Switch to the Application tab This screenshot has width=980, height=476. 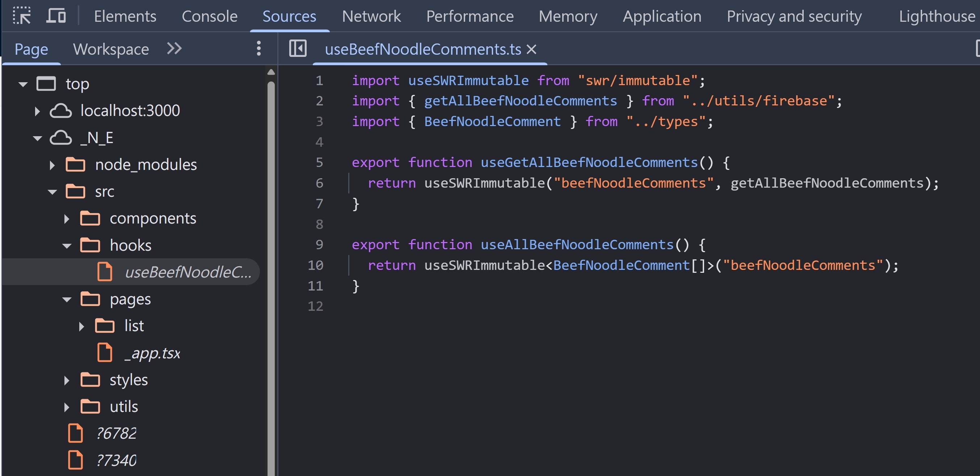click(x=662, y=16)
